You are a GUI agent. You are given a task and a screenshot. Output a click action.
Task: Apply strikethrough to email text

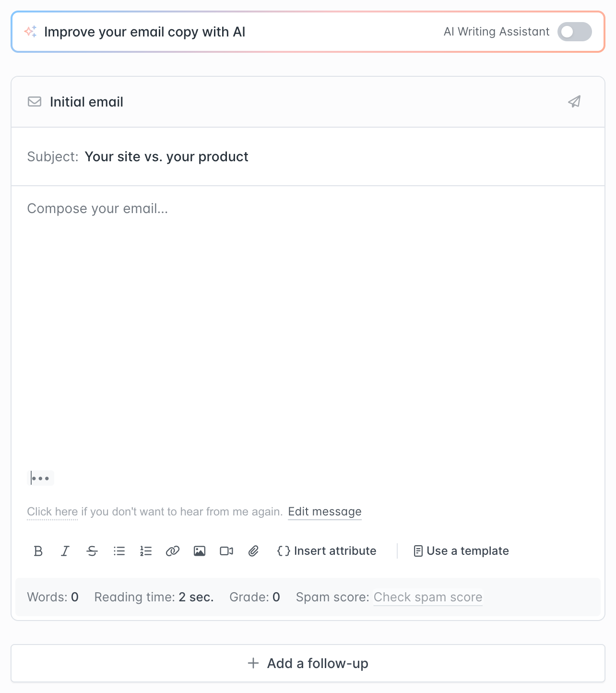92,551
